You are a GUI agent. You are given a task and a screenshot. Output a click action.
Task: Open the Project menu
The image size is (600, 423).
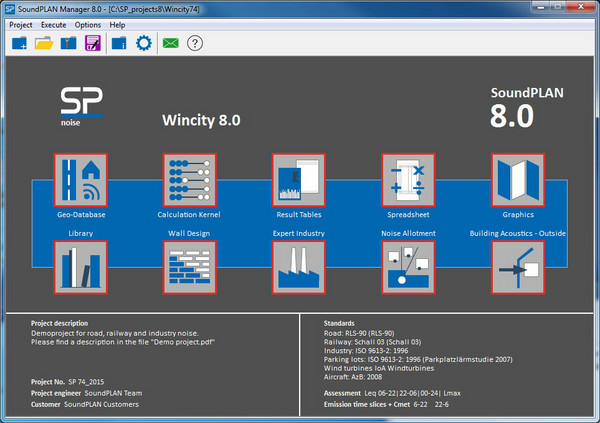pyautogui.click(x=21, y=24)
